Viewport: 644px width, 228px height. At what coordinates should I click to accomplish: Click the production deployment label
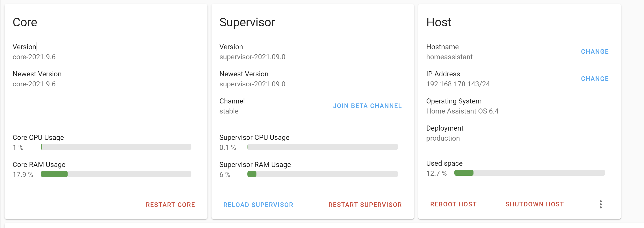pyautogui.click(x=443, y=138)
